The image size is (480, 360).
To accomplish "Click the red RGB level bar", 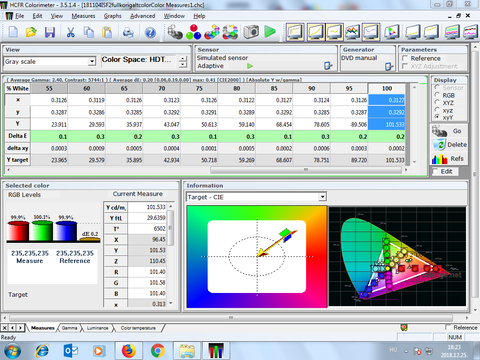I will [x=18, y=231].
